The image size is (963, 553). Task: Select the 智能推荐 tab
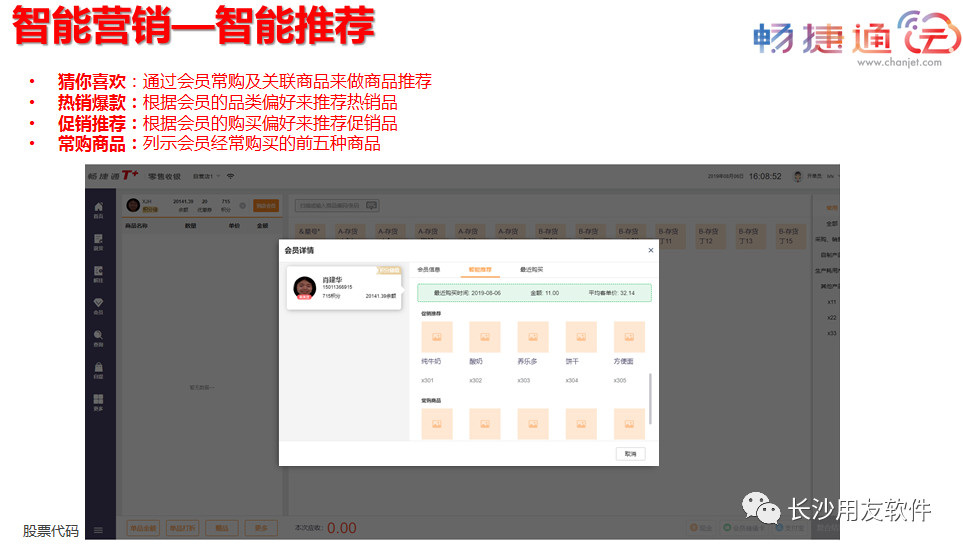tap(480, 269)
